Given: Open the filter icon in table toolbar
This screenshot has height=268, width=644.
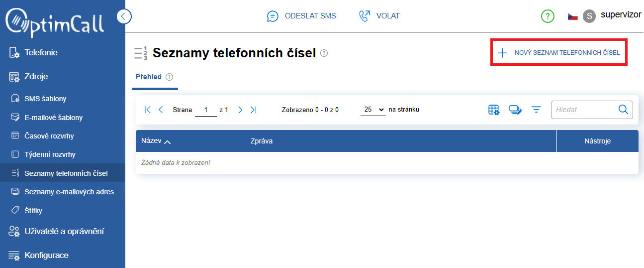Looking at the screenshot, I should pos(536,110).
